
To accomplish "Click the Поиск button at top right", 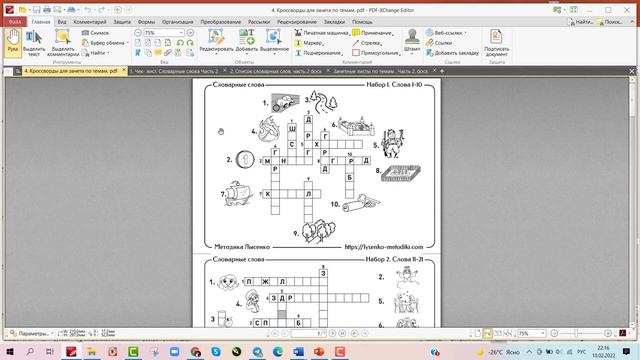I will coord(609,22).
